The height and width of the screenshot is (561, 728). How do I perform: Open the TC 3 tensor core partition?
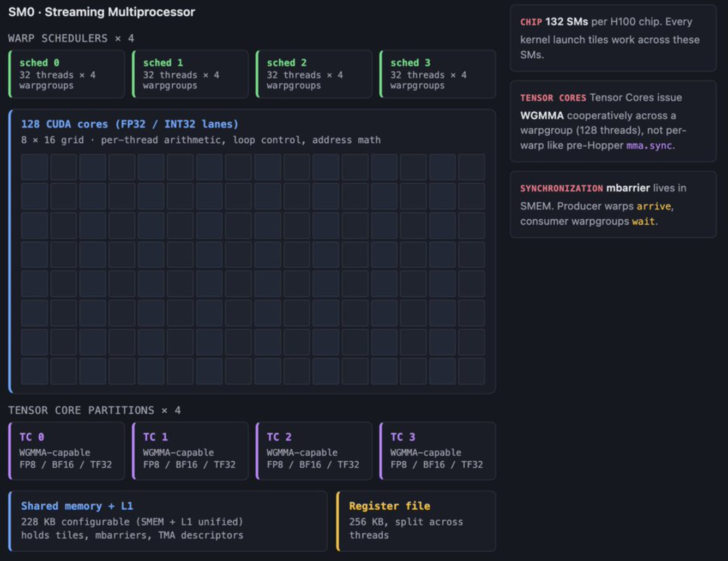pos(437,451)
